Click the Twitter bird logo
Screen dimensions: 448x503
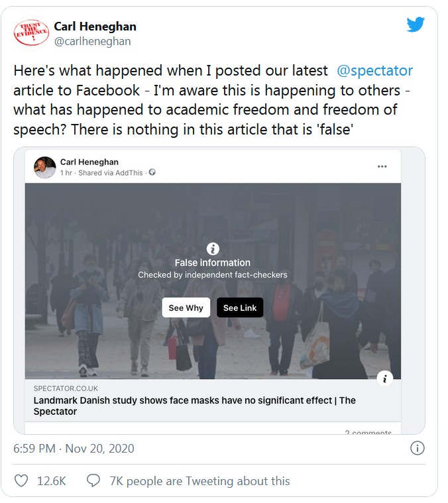point(415,25)
